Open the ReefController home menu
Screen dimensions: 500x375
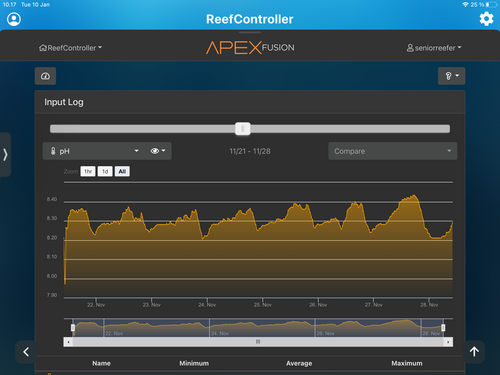click(x=70, y=48)
